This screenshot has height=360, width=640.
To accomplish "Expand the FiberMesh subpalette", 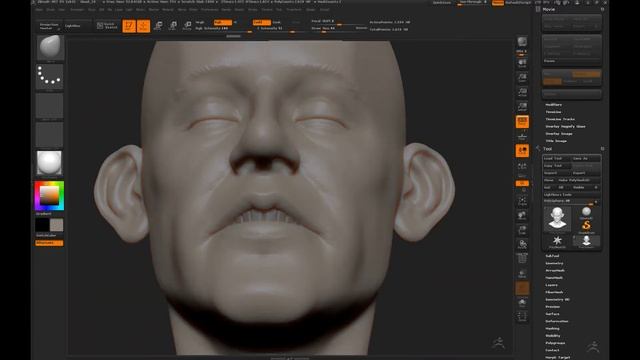I will pyautogui.click(x=554, y=292).
